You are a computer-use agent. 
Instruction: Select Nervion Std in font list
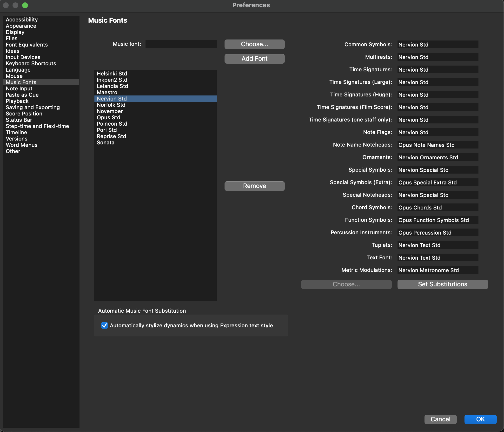click(155, 99)
